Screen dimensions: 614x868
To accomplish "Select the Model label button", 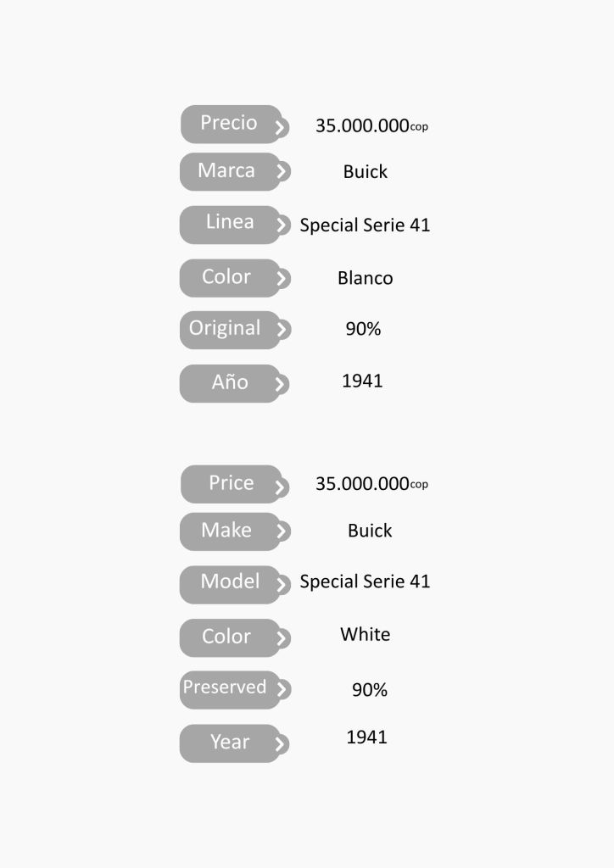I will [x=230, y=582].
